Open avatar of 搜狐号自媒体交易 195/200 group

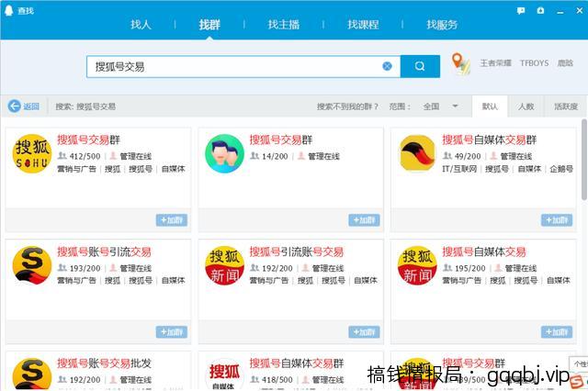click(417, 265)
